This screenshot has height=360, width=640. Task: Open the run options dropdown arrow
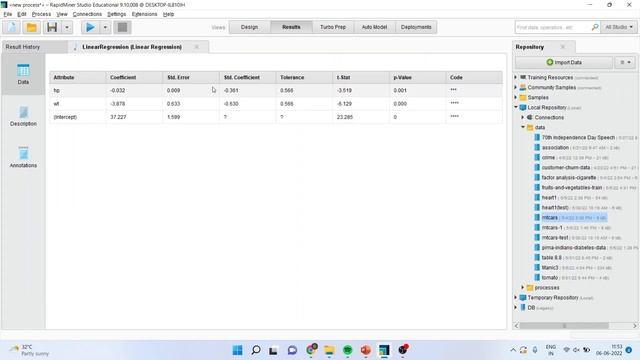pos(105,27)
